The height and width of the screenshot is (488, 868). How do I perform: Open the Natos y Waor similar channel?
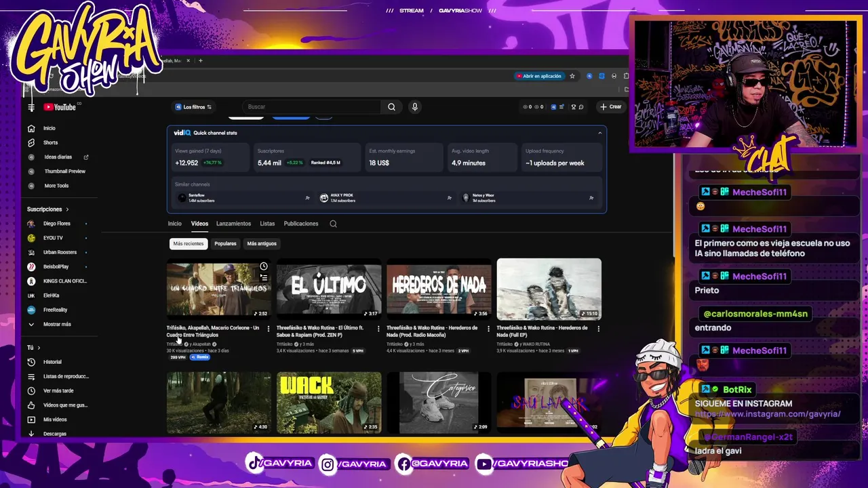[x=528, y=198]
